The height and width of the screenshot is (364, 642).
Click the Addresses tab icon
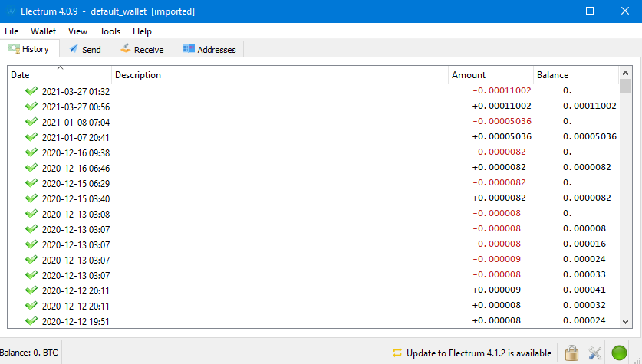pos(189,49)
